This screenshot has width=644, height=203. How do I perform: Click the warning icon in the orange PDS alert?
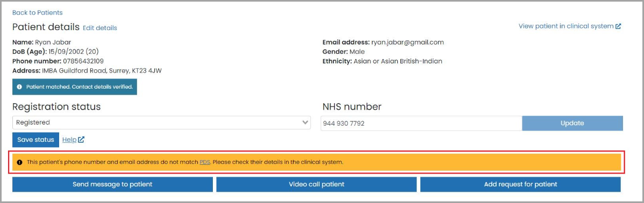coord(20,162)
